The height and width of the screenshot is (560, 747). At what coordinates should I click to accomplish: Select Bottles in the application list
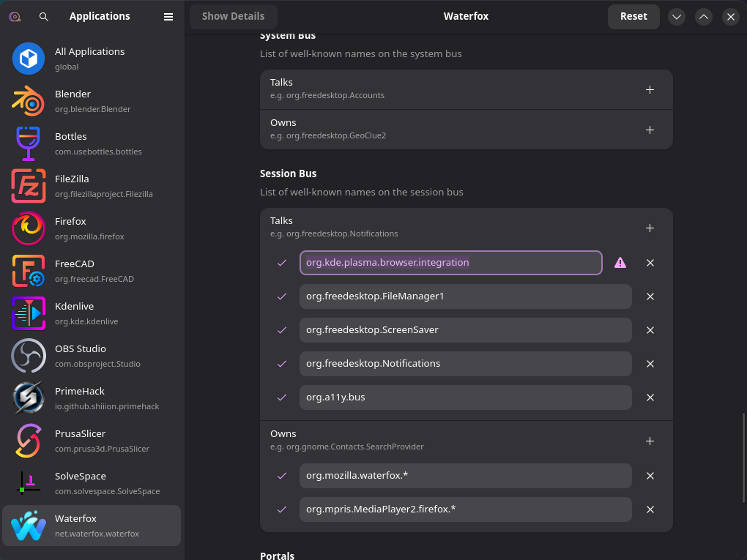click(x=92, y=143)
